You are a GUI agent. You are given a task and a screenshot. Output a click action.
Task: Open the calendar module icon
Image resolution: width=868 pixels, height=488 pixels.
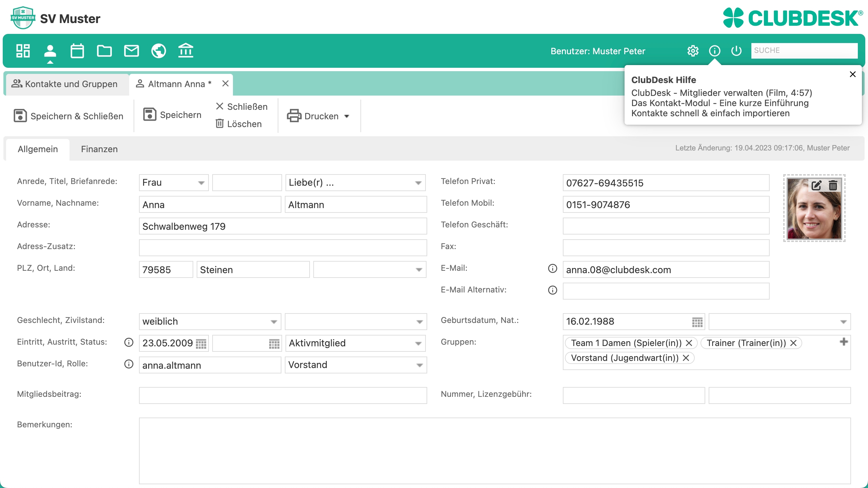click(77, 51)
